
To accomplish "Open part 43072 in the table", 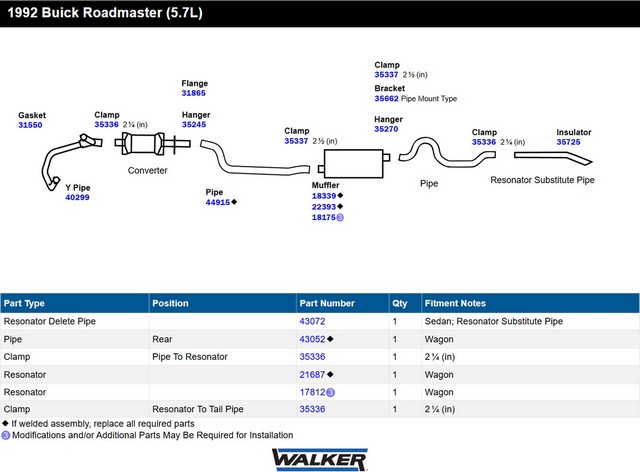I will pyautogui.click(x=312, y=321).
